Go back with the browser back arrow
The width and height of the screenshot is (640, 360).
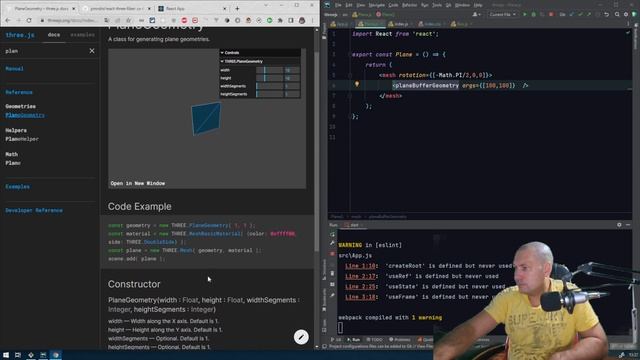pos(8,20)
